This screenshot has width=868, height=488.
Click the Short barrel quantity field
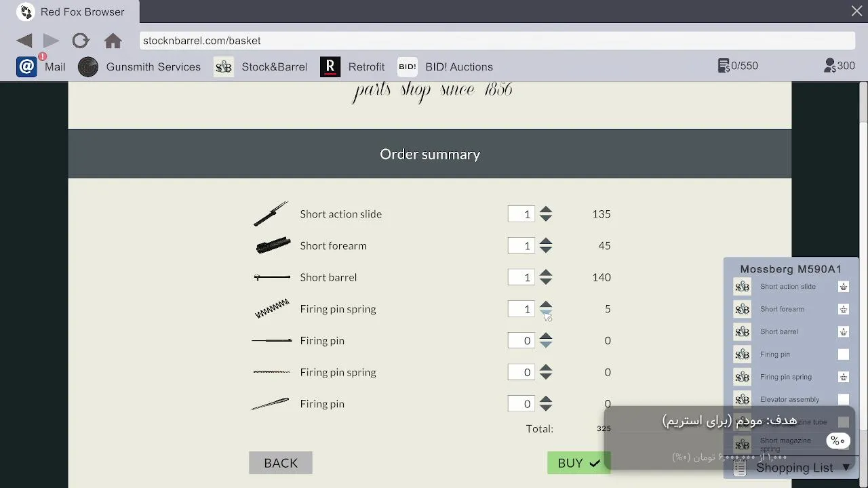pos(521,277)
